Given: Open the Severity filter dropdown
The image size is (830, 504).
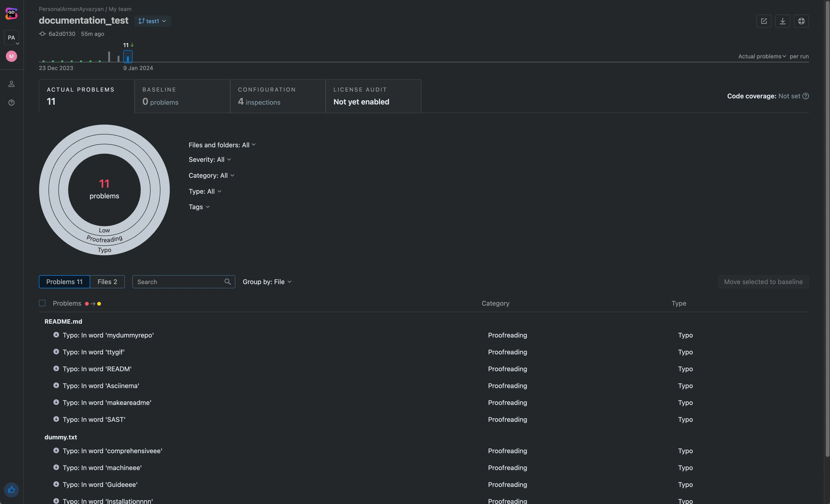Looking at the screenshot, I should coord(210,160).
